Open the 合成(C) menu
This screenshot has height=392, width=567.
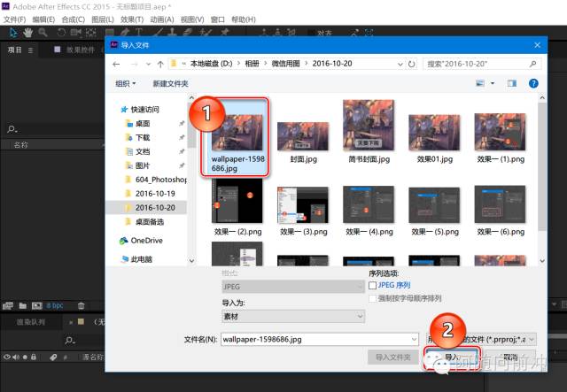tap(73, 19)
